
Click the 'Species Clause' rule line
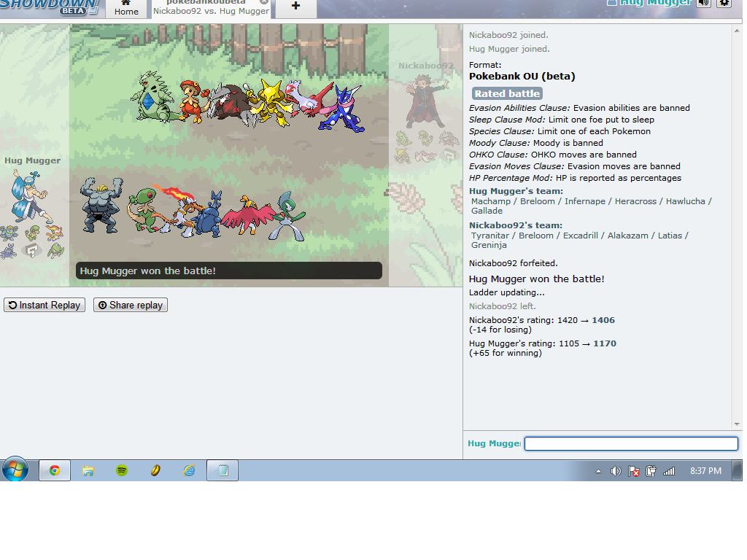coord(560,131)
